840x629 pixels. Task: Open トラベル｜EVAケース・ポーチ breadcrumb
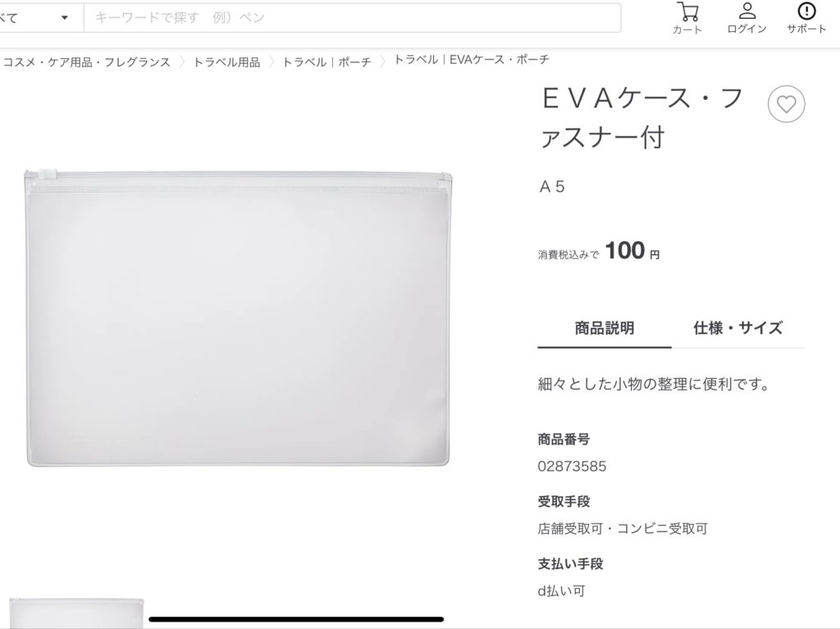coord(472,60)
